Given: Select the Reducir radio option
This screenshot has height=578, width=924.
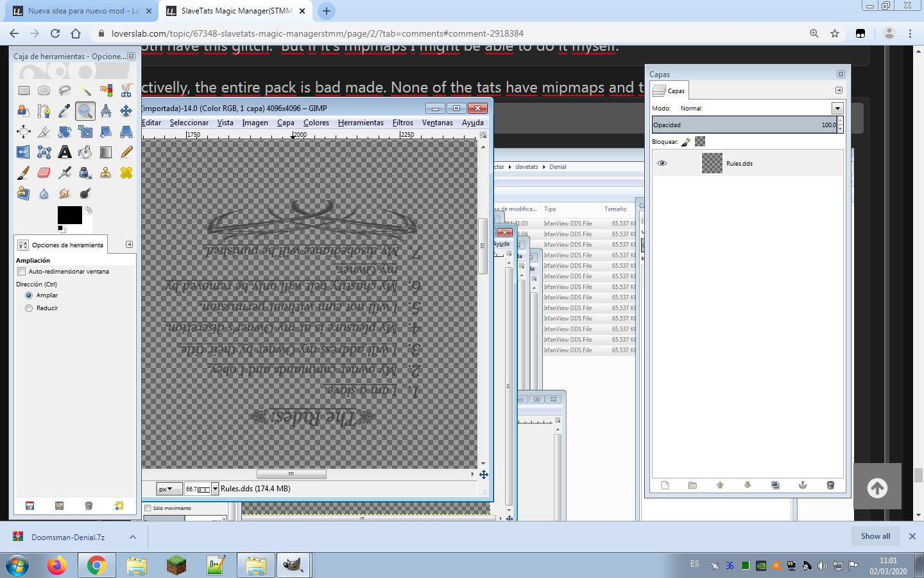Looking at the screenshot, I should (29, 308).
